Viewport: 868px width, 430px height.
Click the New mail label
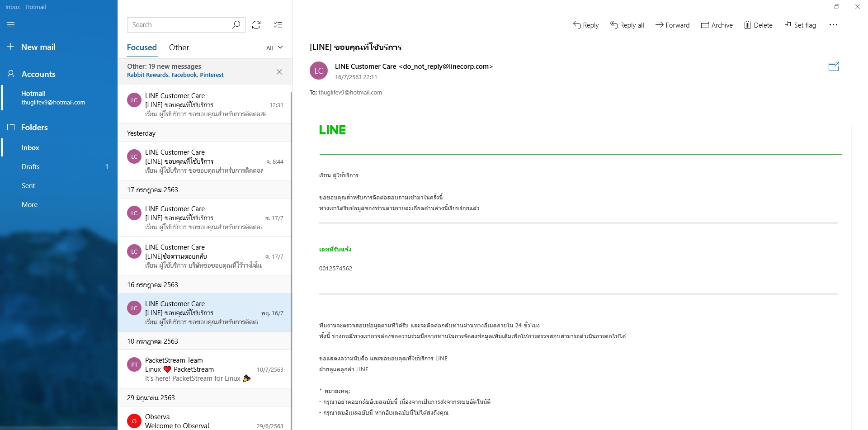coord(38,47)
